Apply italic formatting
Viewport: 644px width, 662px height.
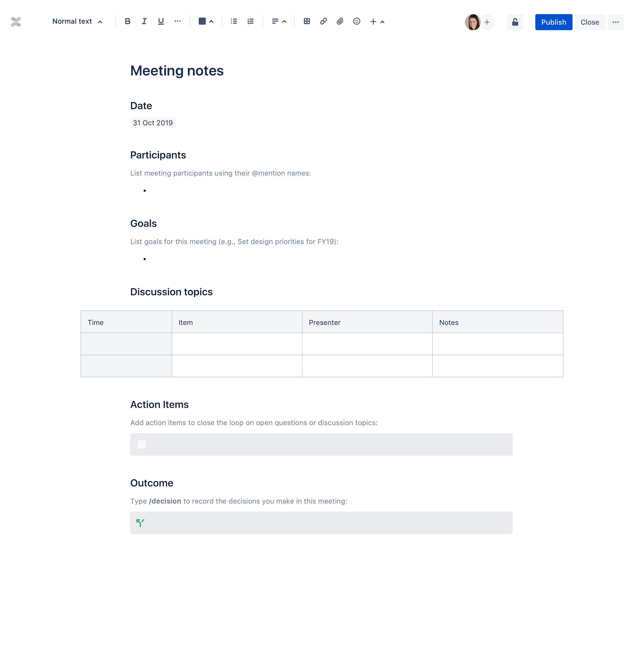(144, 21)
